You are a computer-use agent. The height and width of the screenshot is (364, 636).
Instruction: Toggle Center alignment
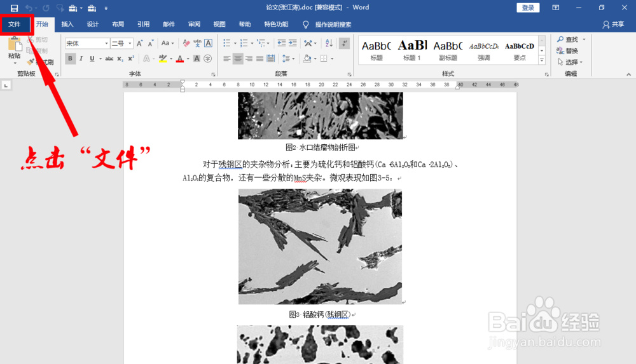[238, 59]
